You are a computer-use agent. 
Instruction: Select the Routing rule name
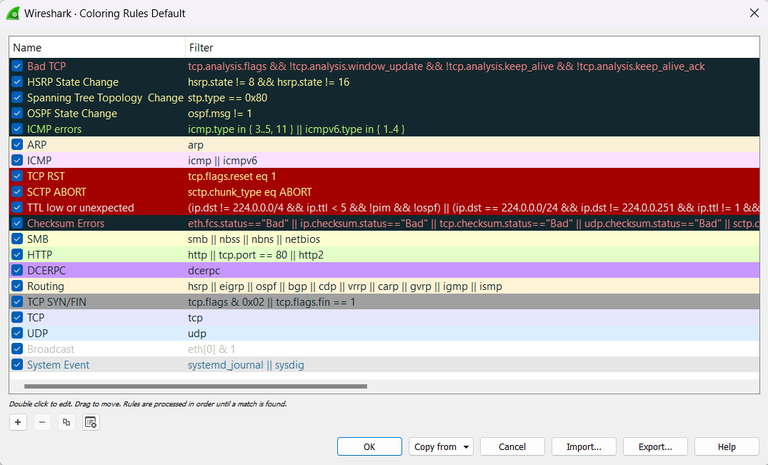[46, 286]
